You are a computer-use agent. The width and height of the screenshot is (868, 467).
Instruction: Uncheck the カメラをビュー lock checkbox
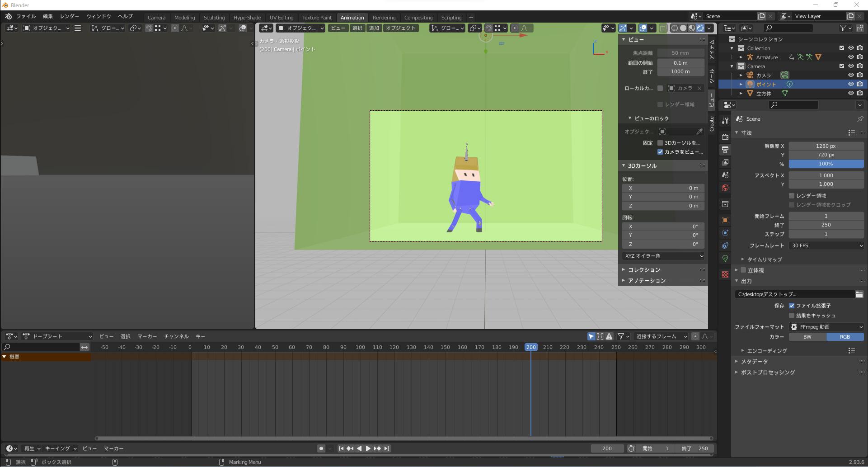[660, 152]
